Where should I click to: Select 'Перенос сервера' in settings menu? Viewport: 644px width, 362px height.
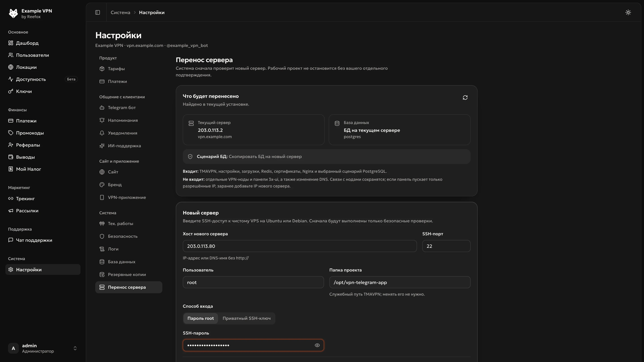click(x=129, y=287)
